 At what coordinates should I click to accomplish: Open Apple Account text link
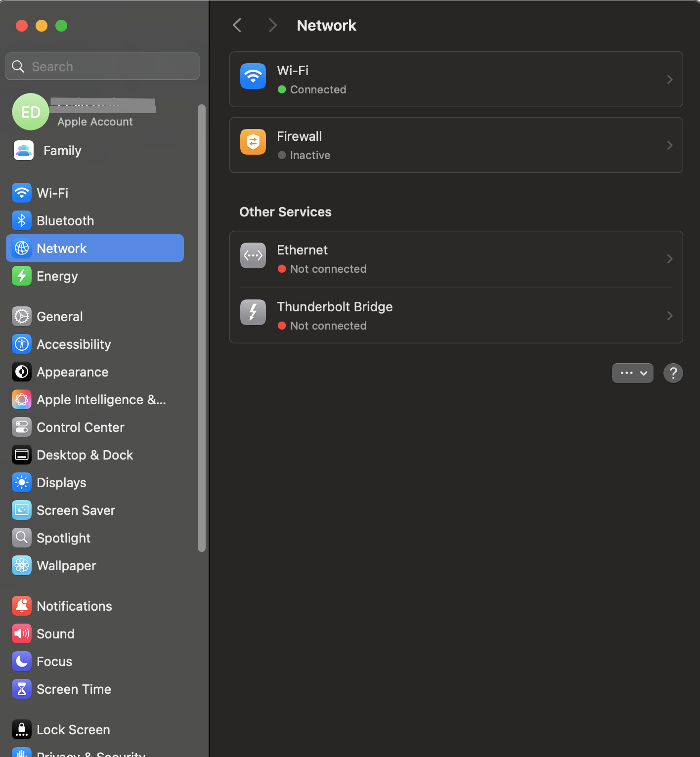click(95, 122)
